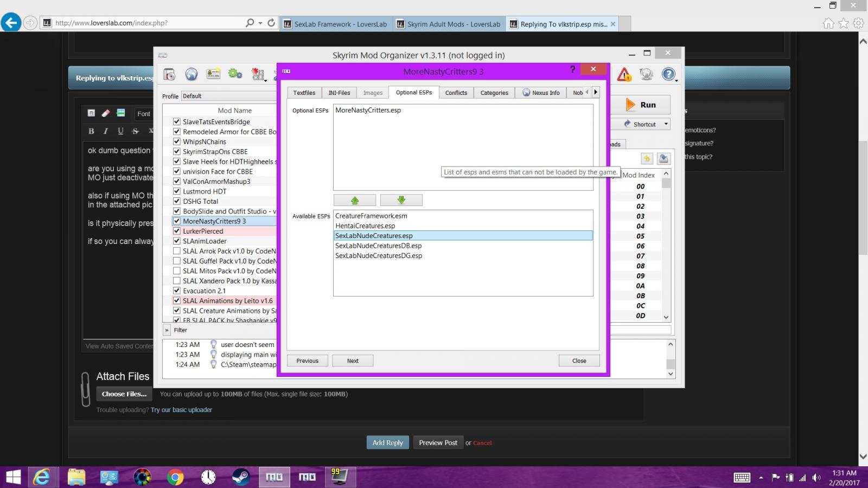
Task: Click the eraser remove-format icon in editor
Action: pos(106,113)
